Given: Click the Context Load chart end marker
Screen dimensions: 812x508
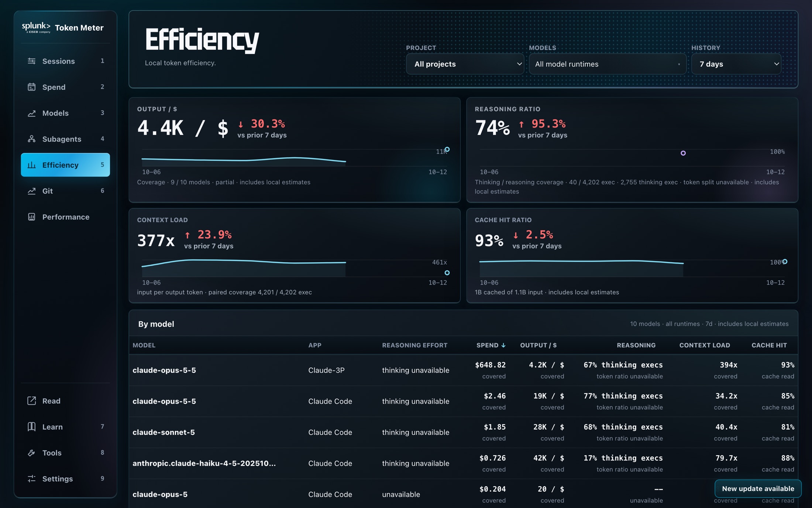Looking at the screenshot, I should tap(447, 273).
